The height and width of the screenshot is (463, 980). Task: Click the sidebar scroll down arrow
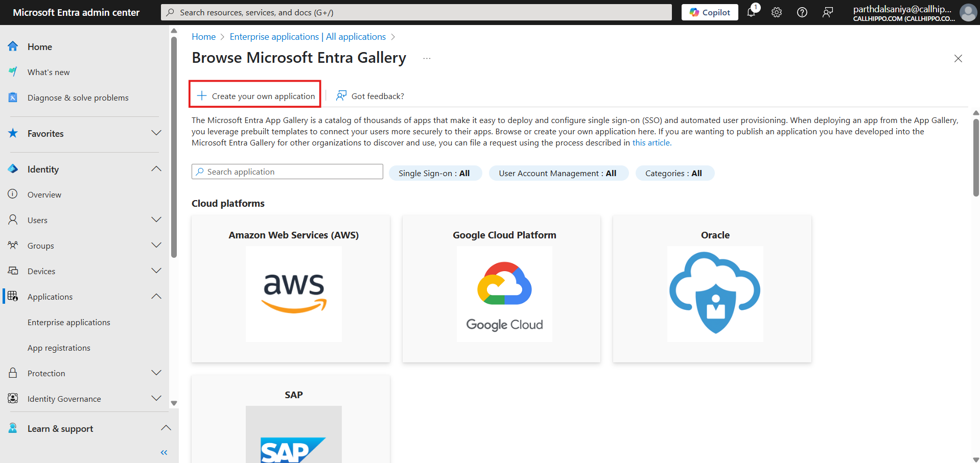(174, 403)
